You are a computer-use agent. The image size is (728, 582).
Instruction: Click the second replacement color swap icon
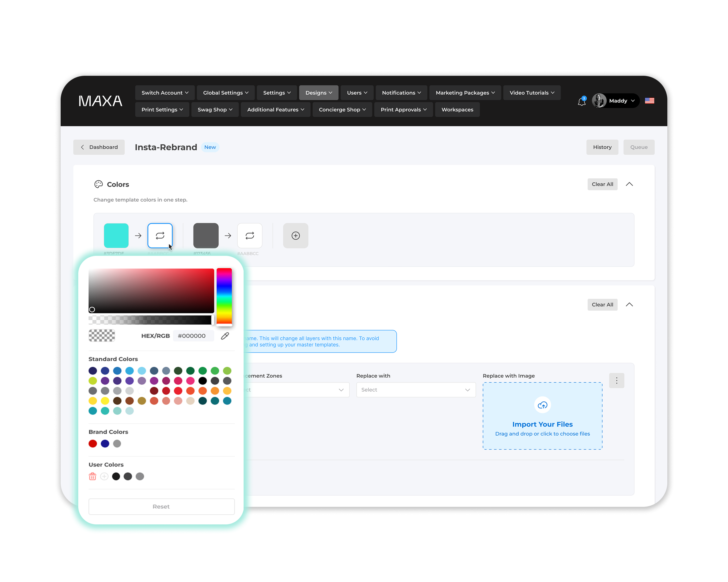pos(250,236)
